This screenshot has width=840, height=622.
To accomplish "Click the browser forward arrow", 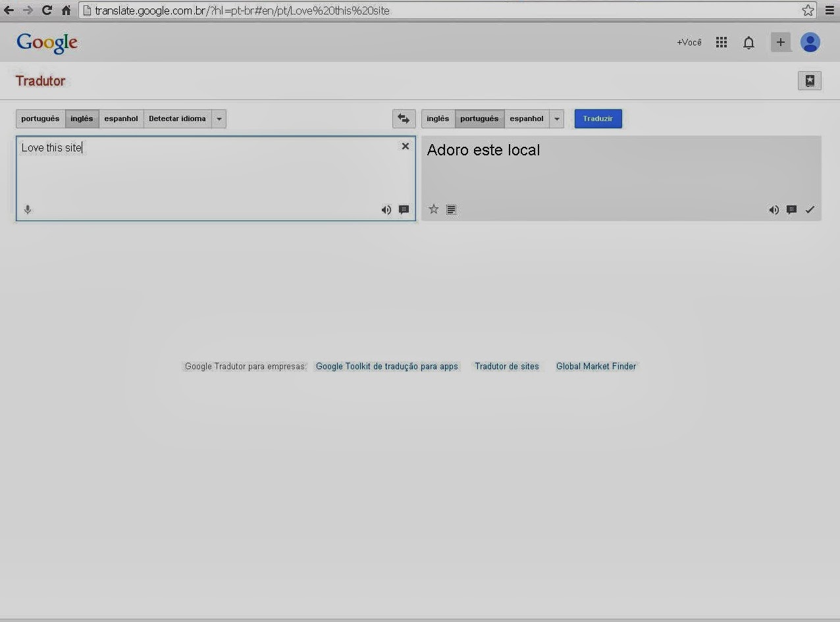I will tap(28, 11).
